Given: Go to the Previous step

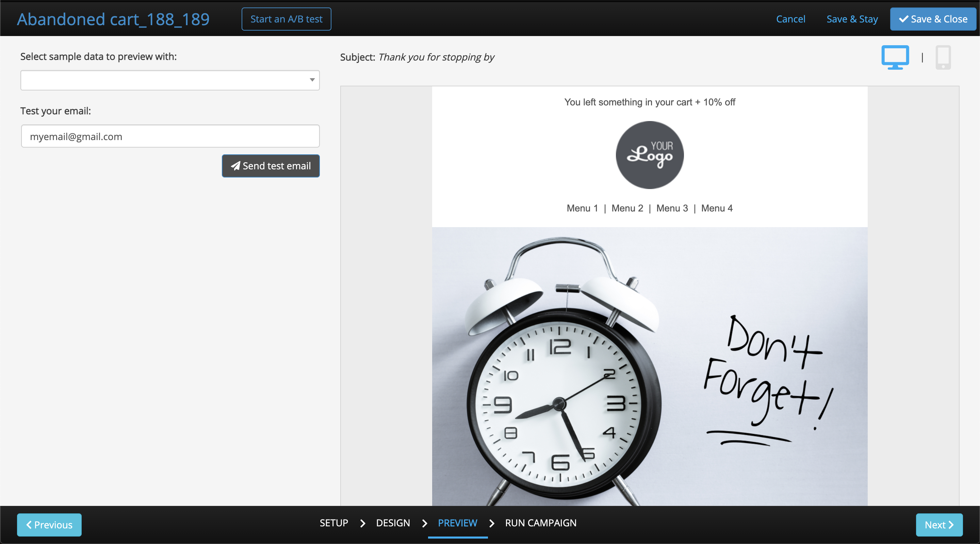Looking at the screenshot, I should click(49, 525).
